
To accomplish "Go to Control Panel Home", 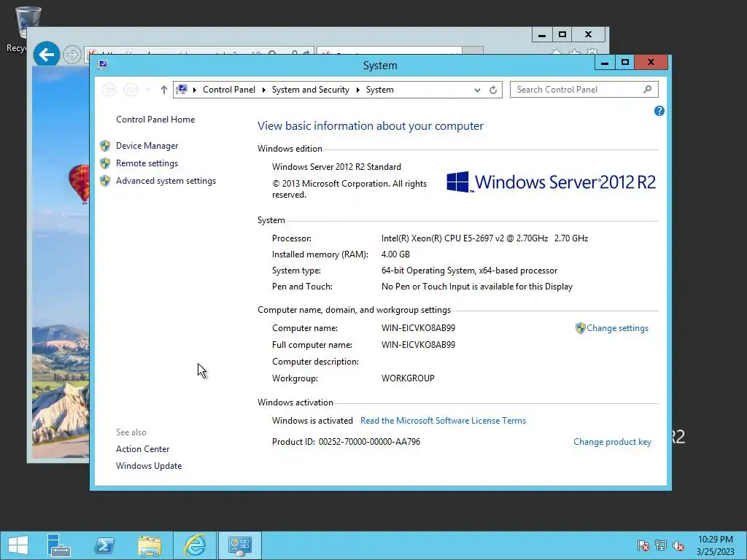I will coord(155,120).
